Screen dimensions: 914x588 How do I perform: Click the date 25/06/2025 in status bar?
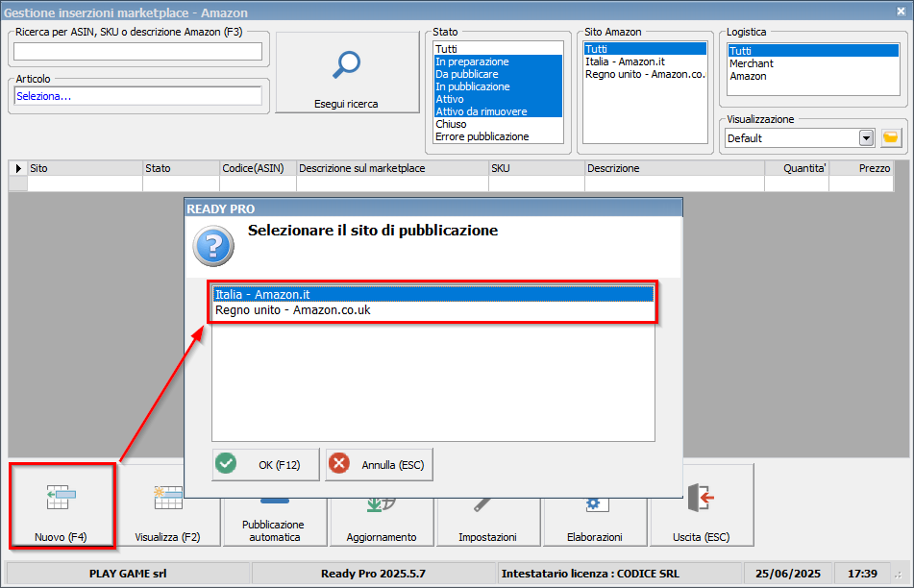pyautogui.click(x=788, y=574)
